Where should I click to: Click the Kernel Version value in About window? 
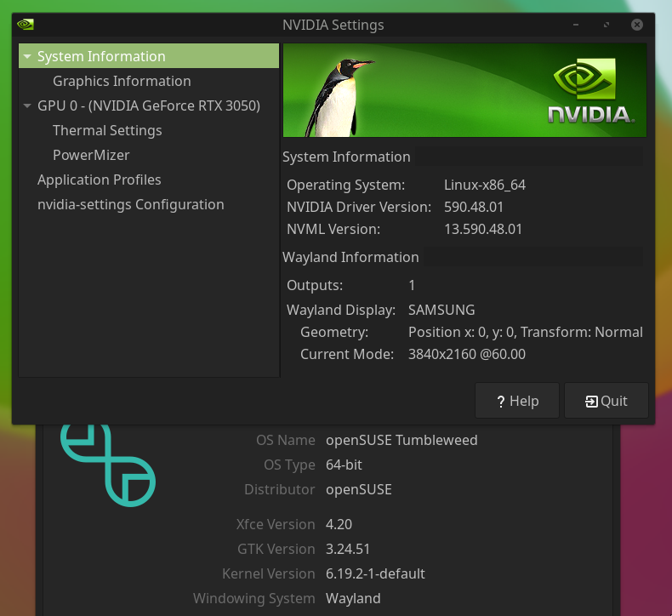coord(375,574)
